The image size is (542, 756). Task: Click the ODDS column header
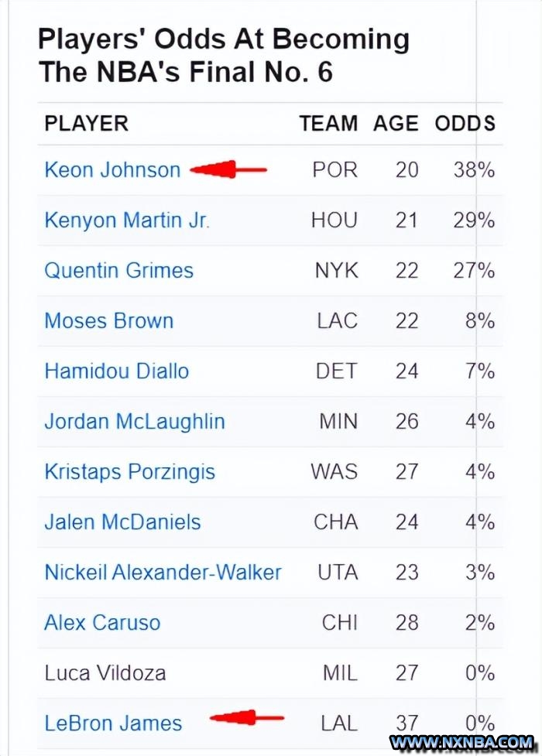465,124
